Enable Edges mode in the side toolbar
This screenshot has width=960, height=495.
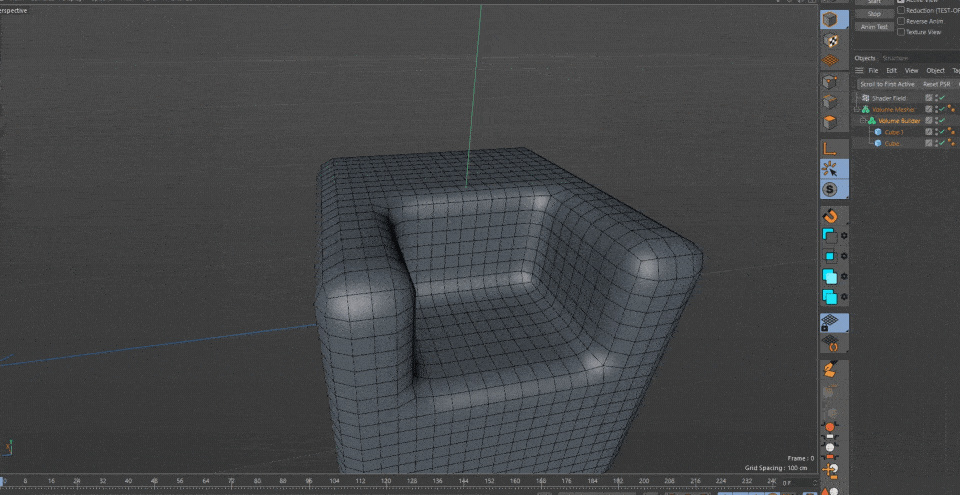[x=829, y=102]
